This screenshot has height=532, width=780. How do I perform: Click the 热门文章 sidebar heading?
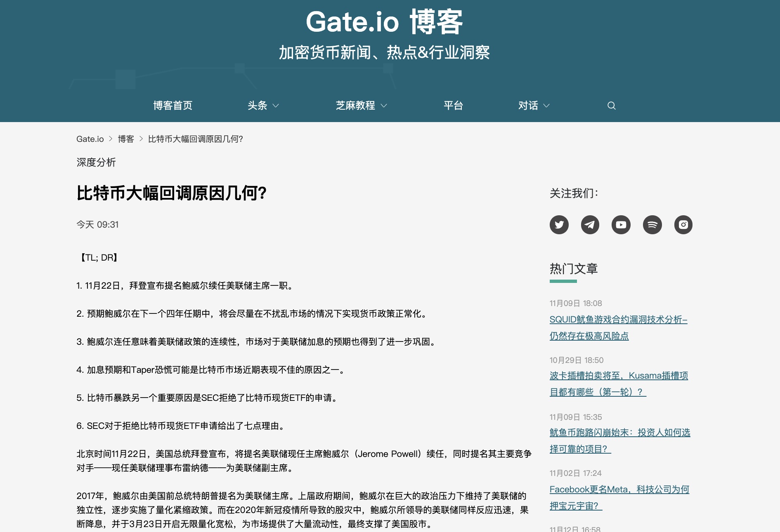click(x=574, y=268)
